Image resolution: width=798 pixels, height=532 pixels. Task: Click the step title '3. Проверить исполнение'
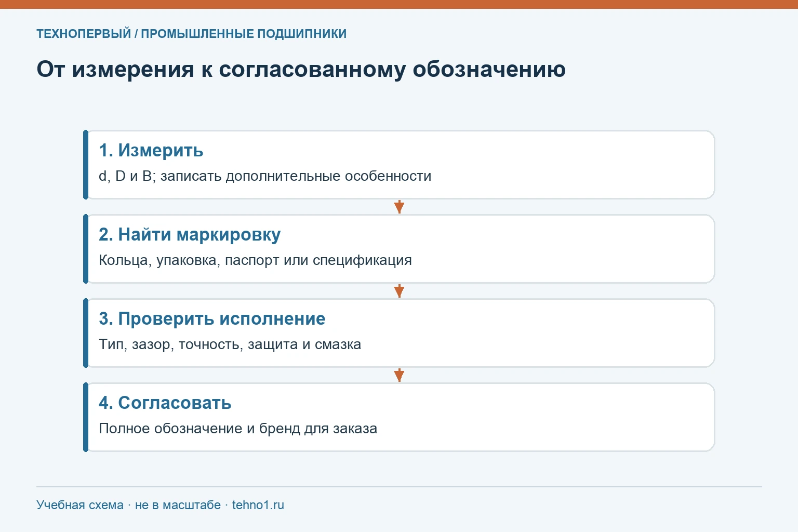click(x=212, y=318)
